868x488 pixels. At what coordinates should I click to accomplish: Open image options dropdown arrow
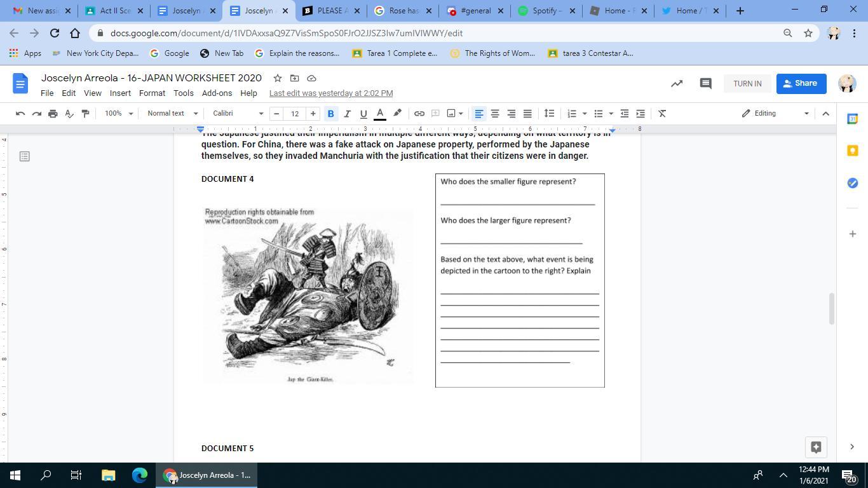coord(461,113)
